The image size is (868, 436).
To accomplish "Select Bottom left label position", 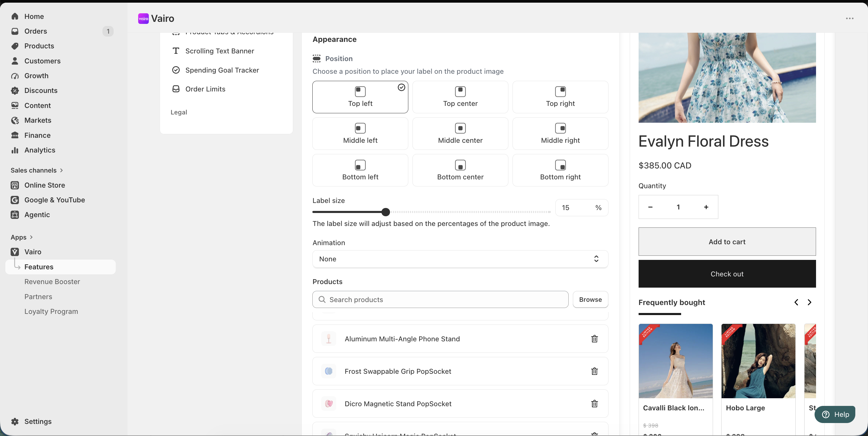I will (x=360, y=171).
